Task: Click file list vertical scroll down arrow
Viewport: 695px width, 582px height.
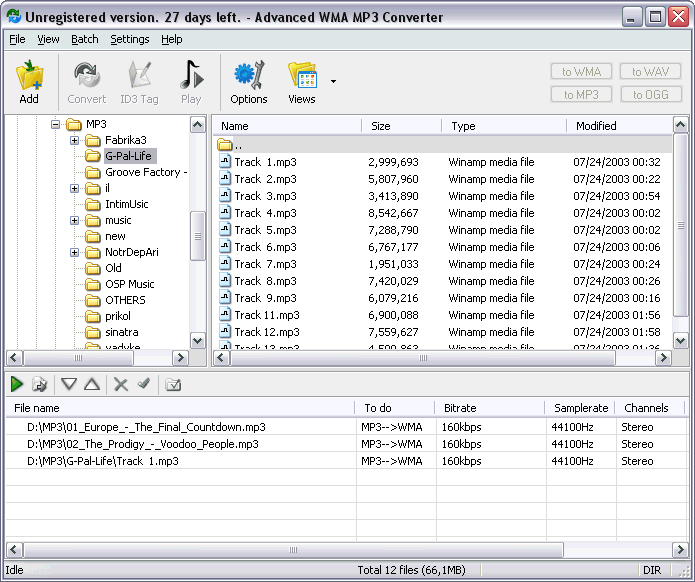Action: pyautogui.click(x=680, y=340)
